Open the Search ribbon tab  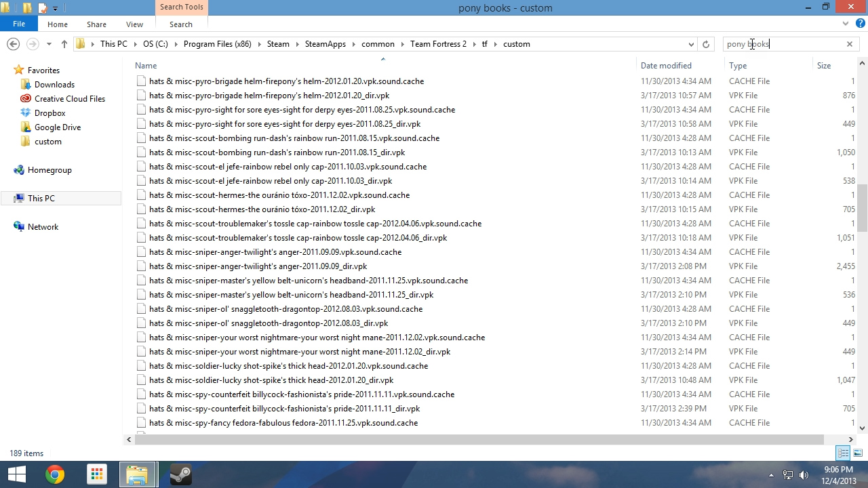181,24
